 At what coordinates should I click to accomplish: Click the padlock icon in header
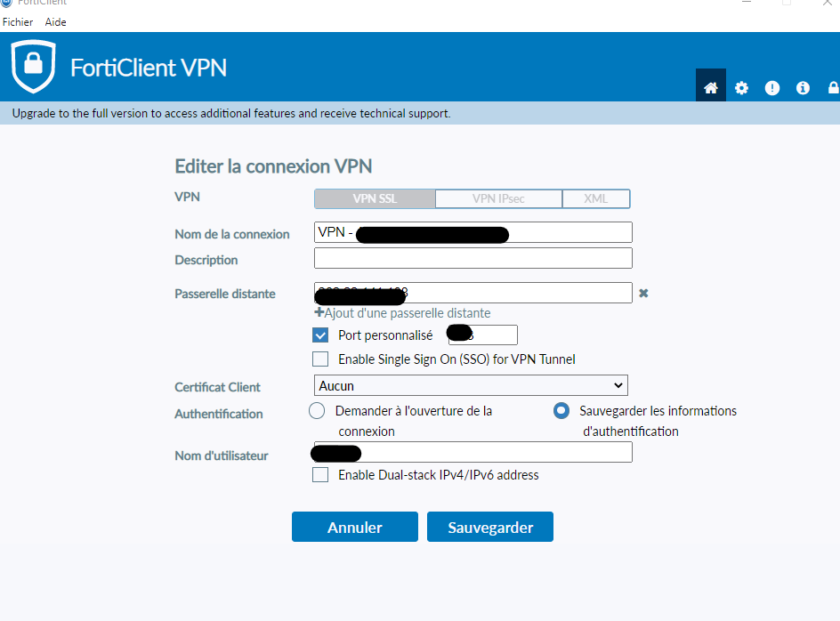pyautogui.click(x=833, y=87)
